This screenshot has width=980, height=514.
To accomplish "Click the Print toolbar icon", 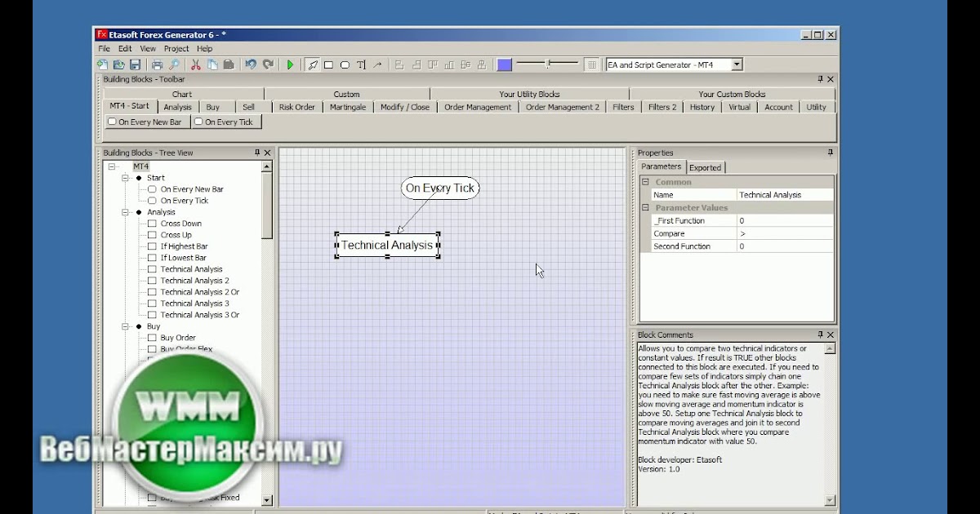I will [x=157, y=64].
